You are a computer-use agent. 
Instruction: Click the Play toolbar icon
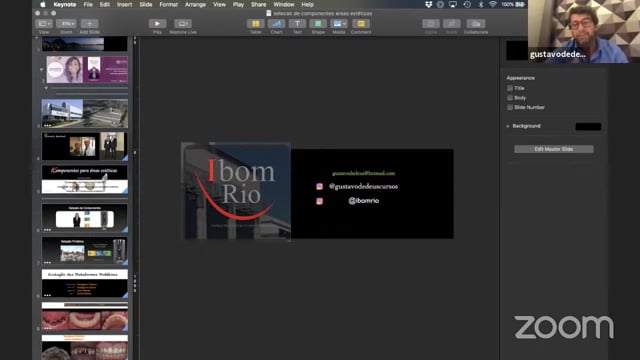[x=157, y=24]
